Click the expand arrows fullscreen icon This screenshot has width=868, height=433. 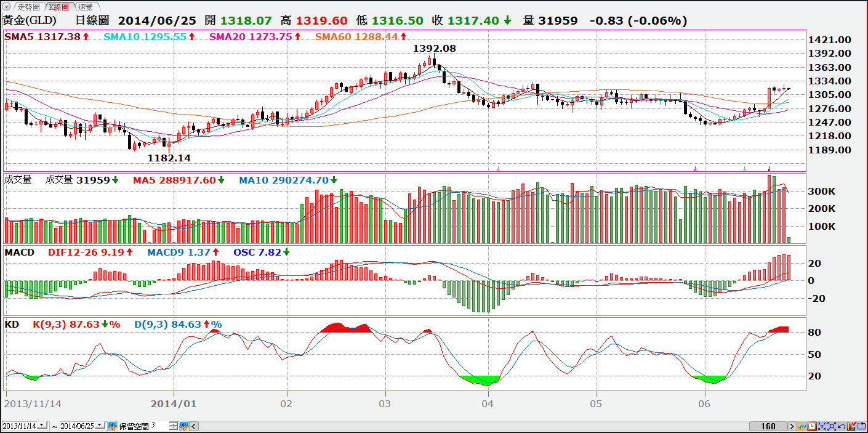(x=832, y=426)
